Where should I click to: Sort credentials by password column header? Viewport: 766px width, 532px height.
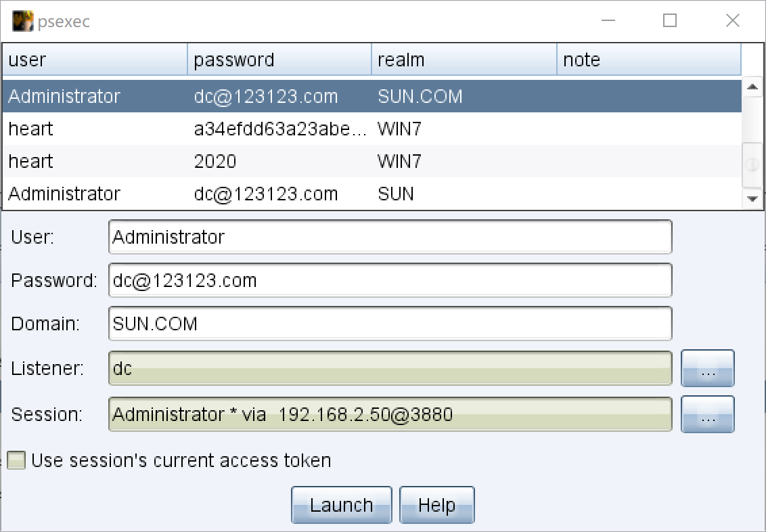tap(279, 60)
